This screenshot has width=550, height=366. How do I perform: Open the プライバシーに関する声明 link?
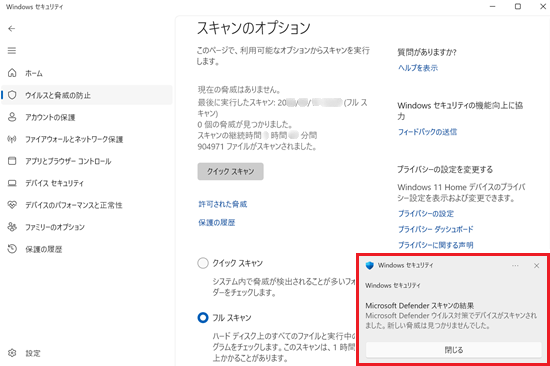point(436,245)
